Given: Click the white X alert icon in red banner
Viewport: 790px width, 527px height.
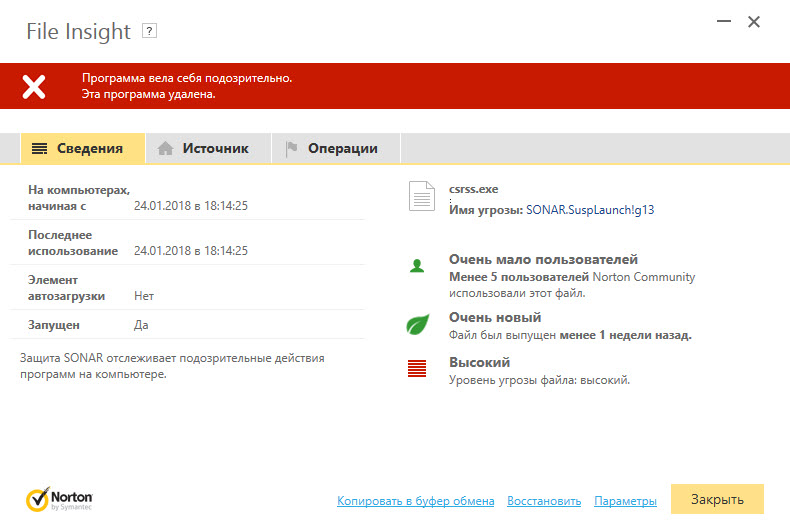Looking at the screenshot, I should coord(34,87).
